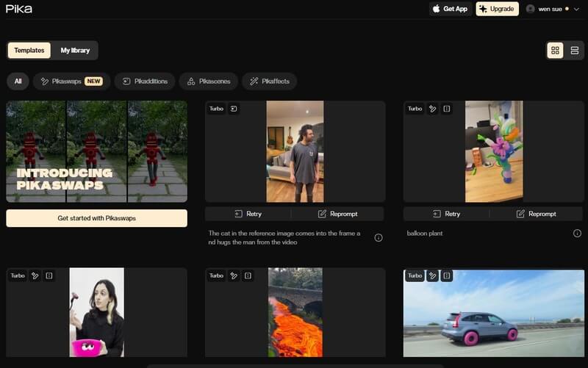Click aspect ratio icon on balloon plant card

pos(447,109)
